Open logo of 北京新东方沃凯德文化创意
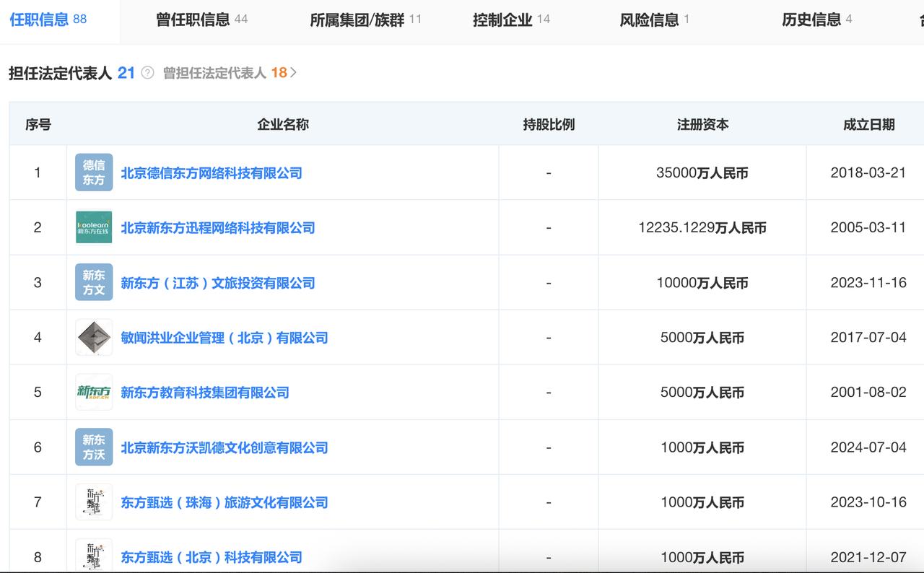Viewport: 924px width, 573px height. (x=94, y=447)
